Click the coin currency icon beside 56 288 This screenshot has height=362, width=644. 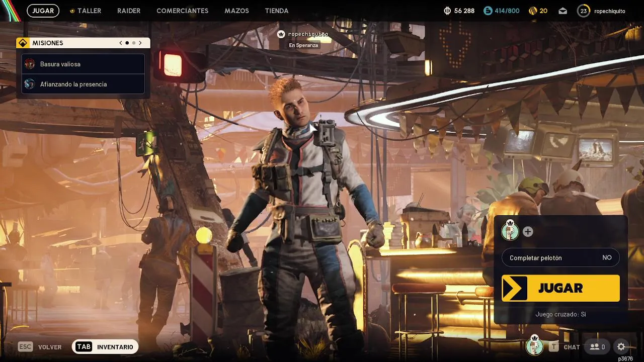(447, 11)
